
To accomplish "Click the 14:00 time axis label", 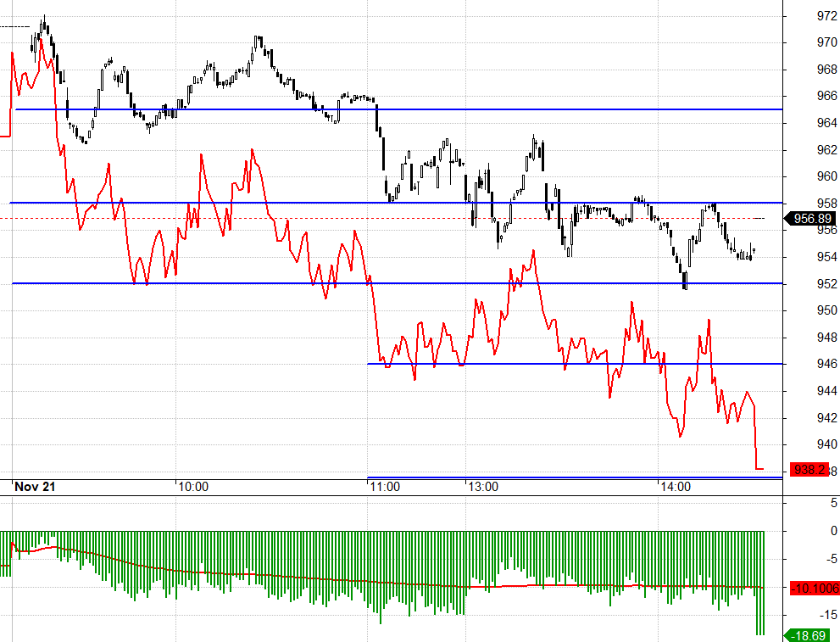I will pyautogui.click(x=676, y=487).
